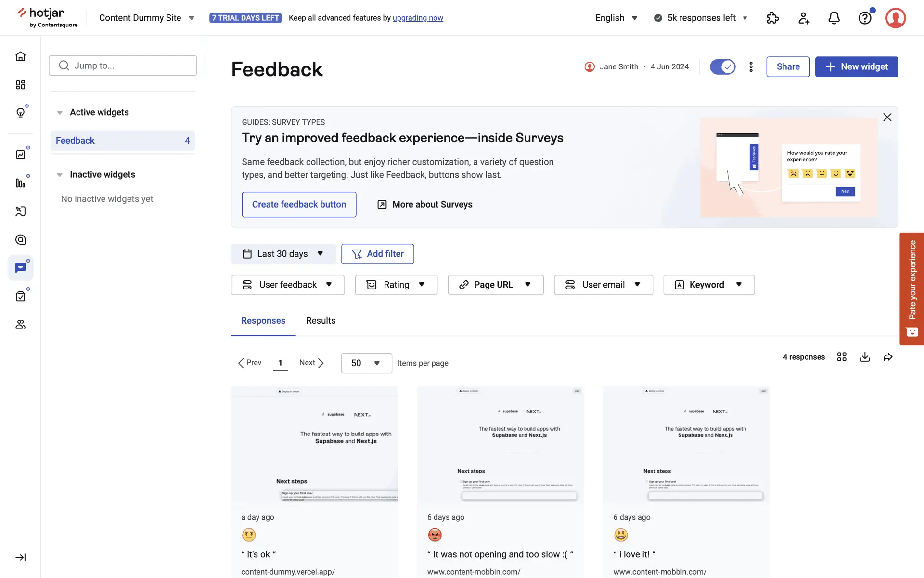Switch to grid view icon near responses count
Image resolution: width=924 pixels, height=578 pixels.
842,357
